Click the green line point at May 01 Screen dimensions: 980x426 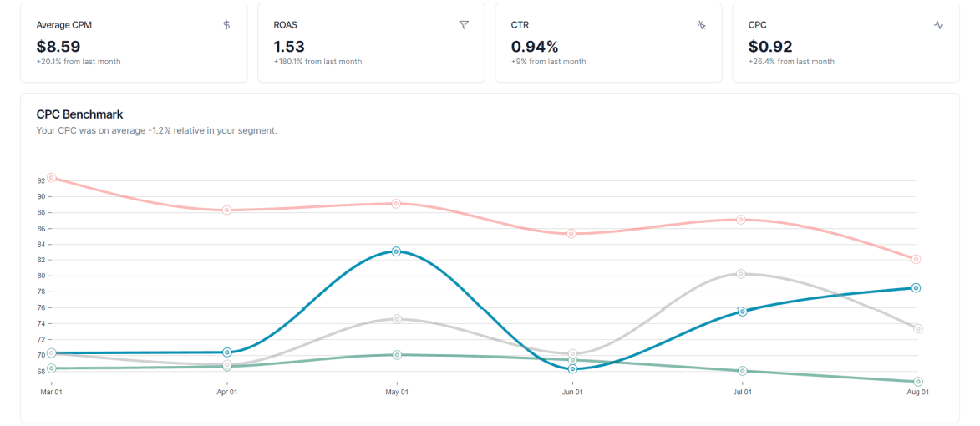[397, 355]
